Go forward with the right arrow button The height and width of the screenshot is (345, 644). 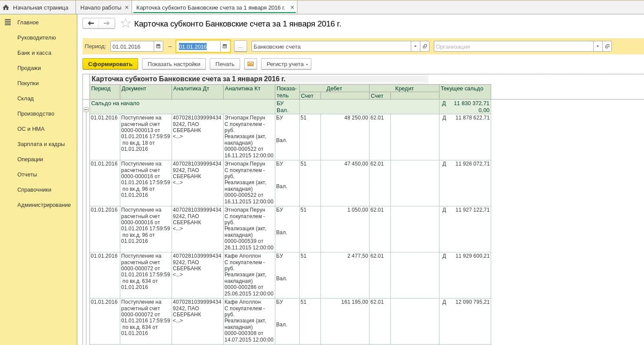click(x=107, y=23)
